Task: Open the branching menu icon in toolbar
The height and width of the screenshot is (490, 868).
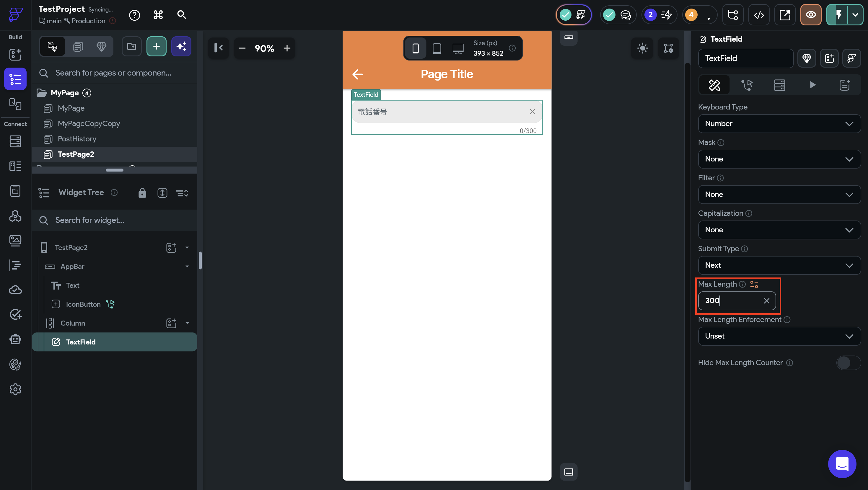Action: point(733,15)
